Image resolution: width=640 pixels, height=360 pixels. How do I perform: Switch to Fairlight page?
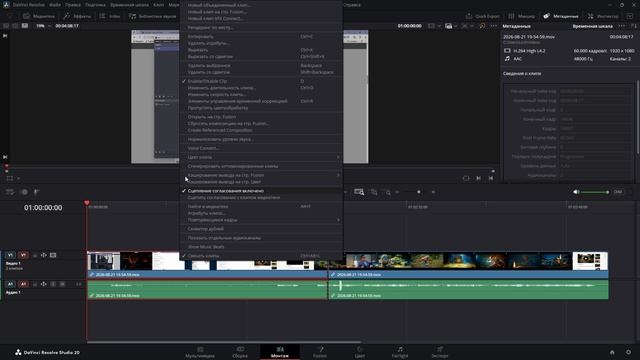point(400,352)
